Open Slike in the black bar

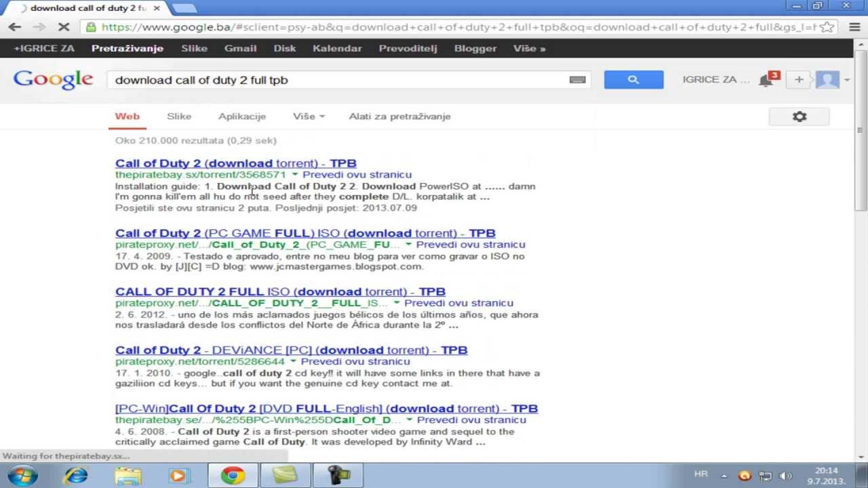coord(195,49)
